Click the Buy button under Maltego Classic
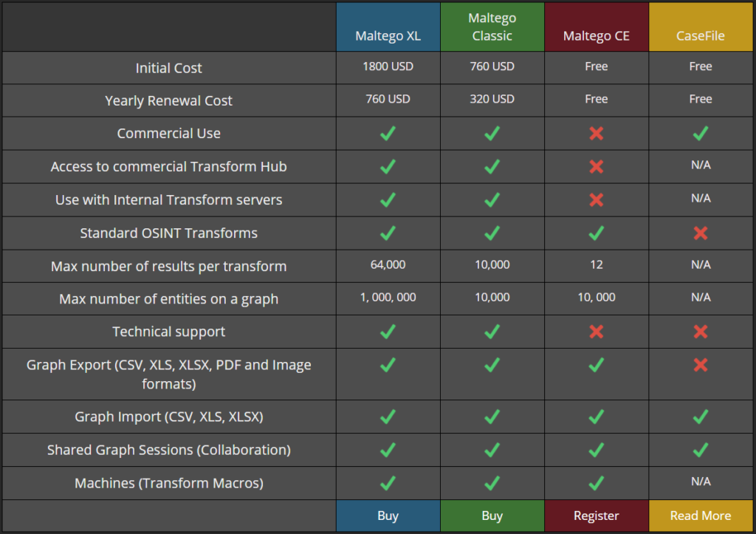The height and width of the screenshot is (534, 756). (492, 516)
